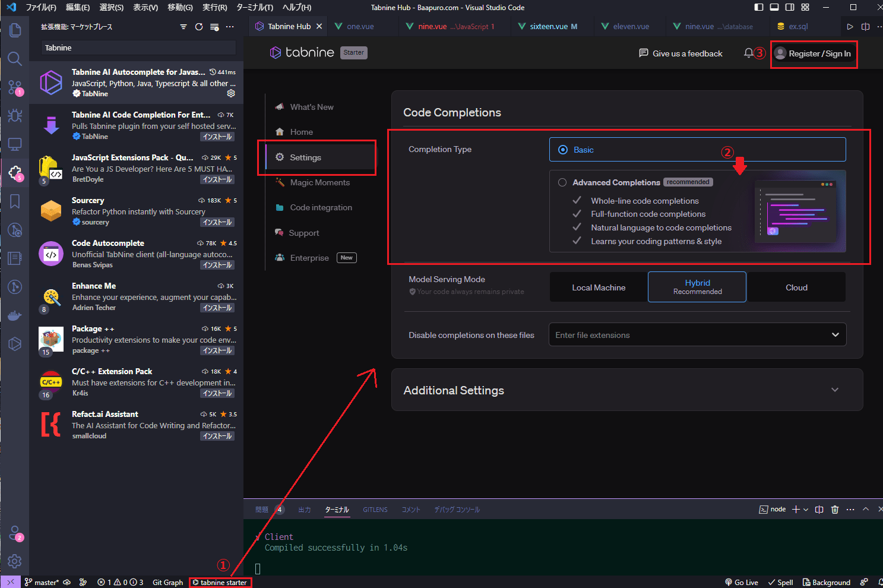Image resolution: width=883 pixels, height=588 pixels.
Task: Toggle panel layout icon in title bar
Action: (774, 7)
